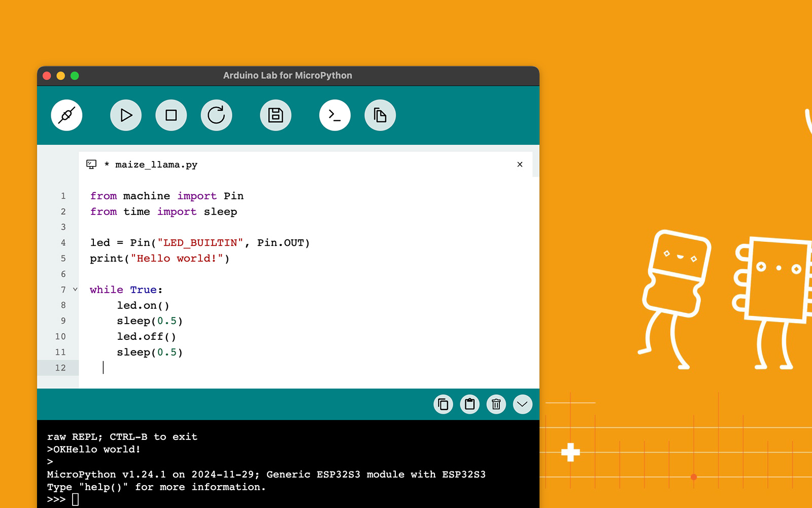Toggle the terminal REPL panel icon
This screenshot has width=812, height=508.
click(335, 115)
